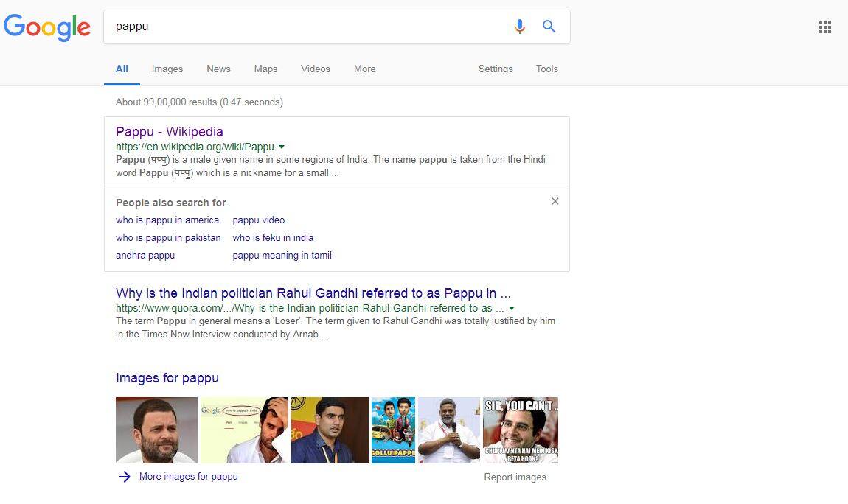Open the Pappu - Wikipedia result

click(169, 131)
